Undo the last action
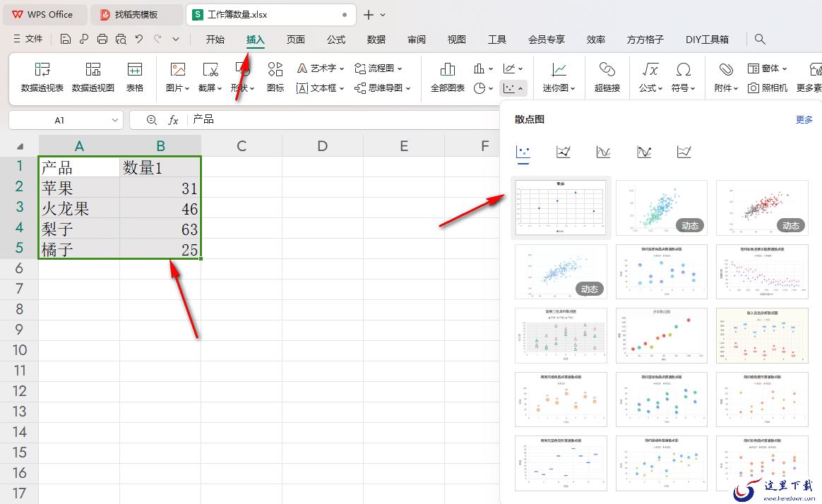Image resolution: width=822 pixels, height=504 pixels. 139,40
